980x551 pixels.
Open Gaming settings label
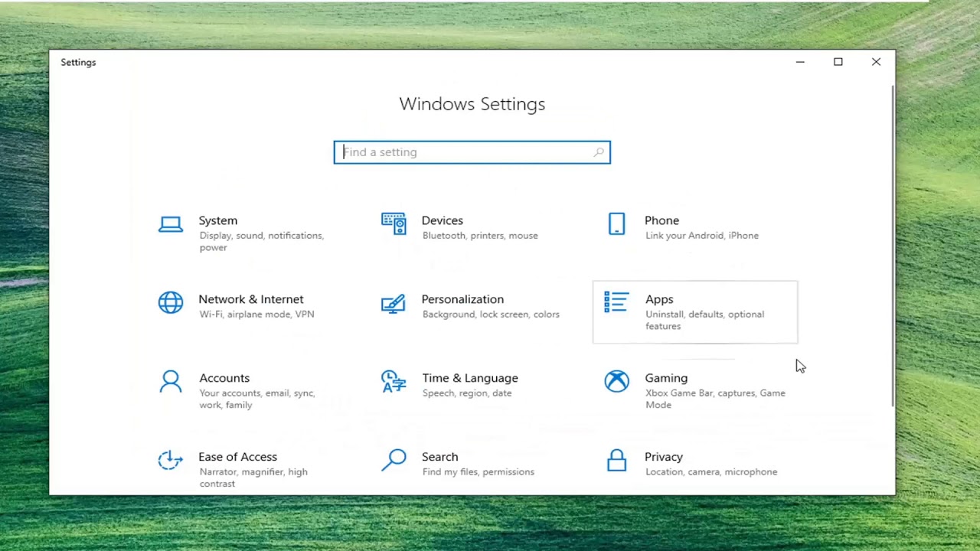coord(666,378)
